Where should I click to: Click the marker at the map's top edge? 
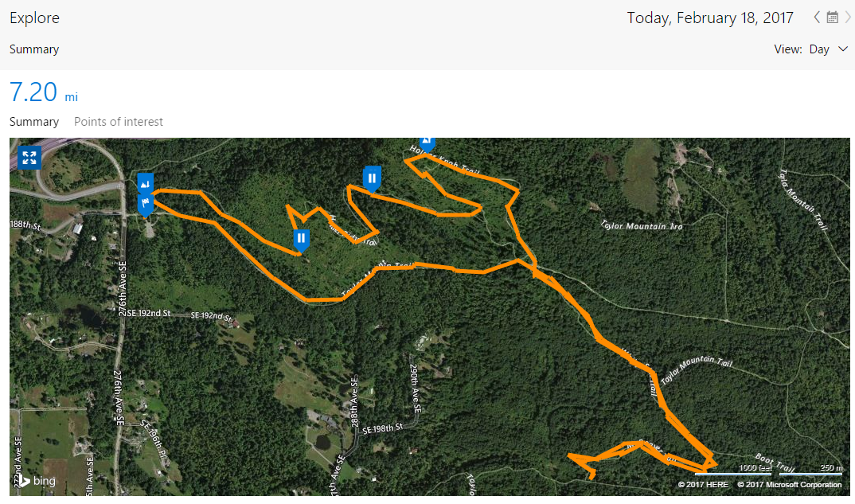(427, 143)
